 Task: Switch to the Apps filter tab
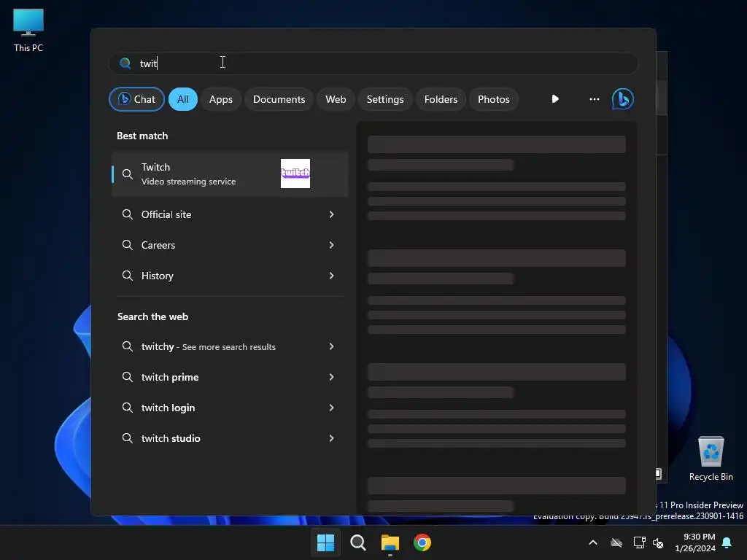tap(220, 99)
